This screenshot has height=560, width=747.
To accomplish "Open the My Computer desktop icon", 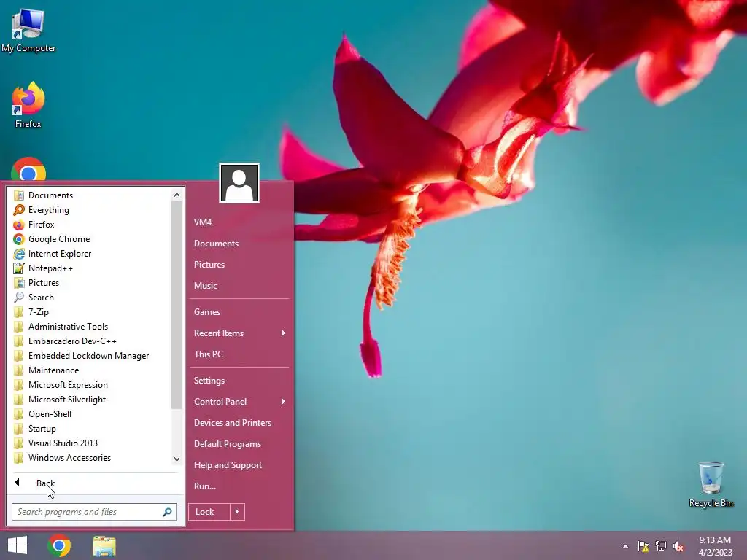I will point(28,31).
